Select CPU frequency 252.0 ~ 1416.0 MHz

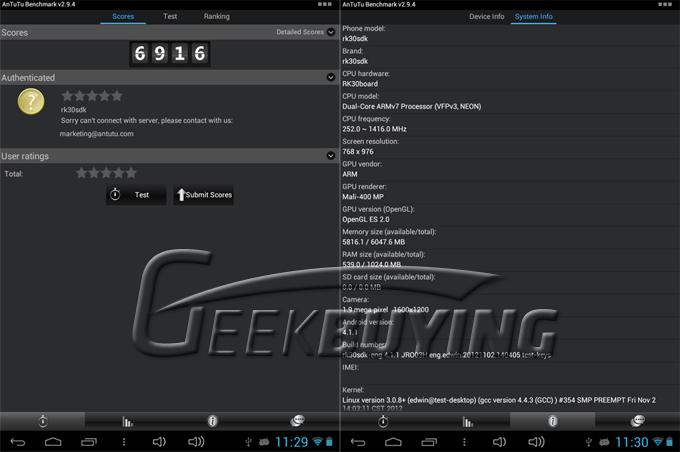[374, 129]
